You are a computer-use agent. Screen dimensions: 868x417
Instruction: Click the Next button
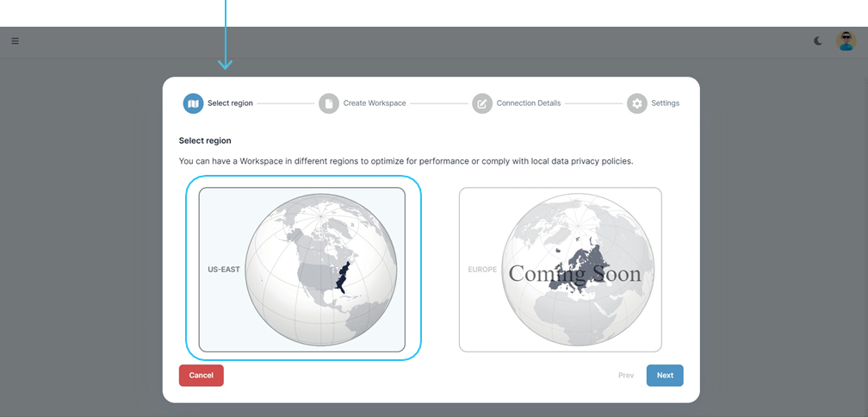click(665, 376)
